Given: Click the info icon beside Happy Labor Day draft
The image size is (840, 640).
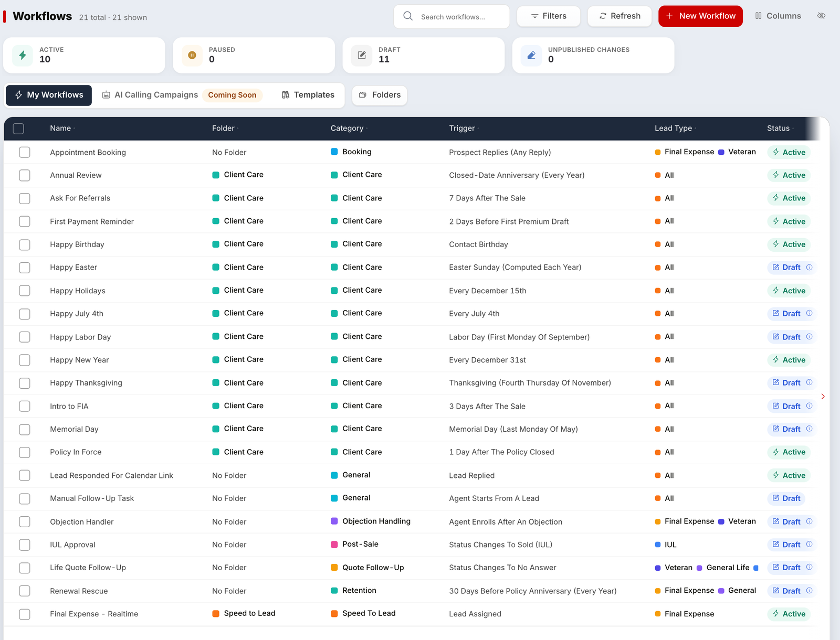Looking at the screenshot, I should tap(809, 336).
